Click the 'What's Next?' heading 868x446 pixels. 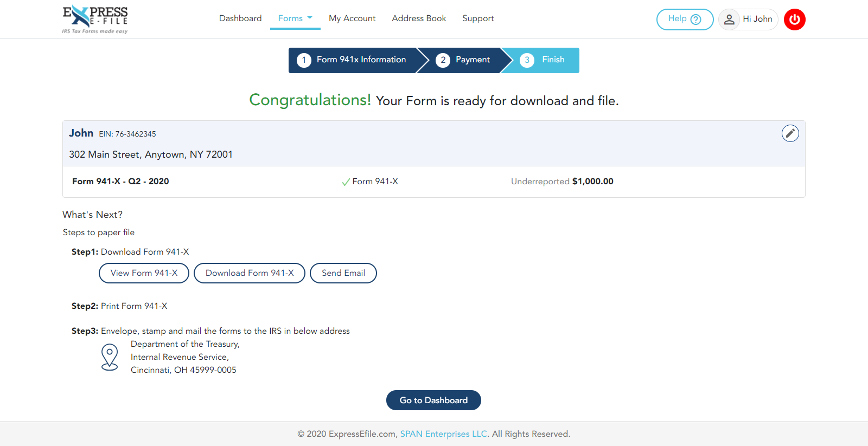[93, 215]
